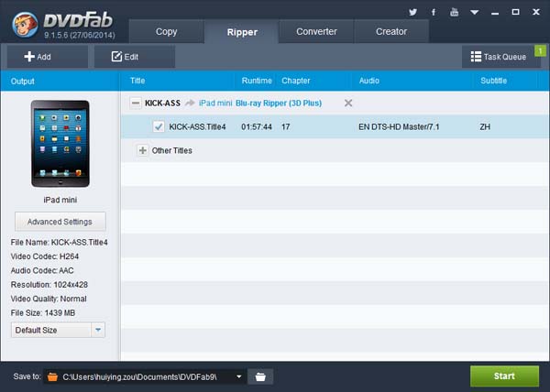550x392 pixels.
Task: Click the orange folder icon by save path
Action: click(52, 377)
